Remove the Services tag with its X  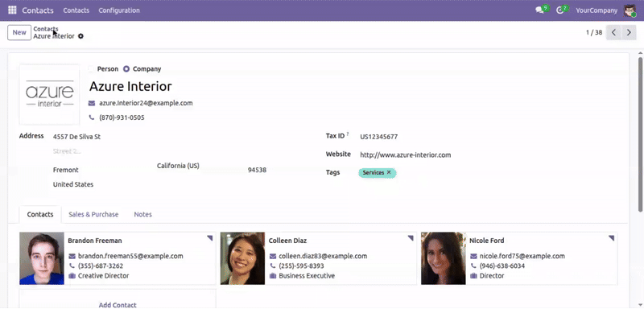pyautogui.click(x=389, y=172)
